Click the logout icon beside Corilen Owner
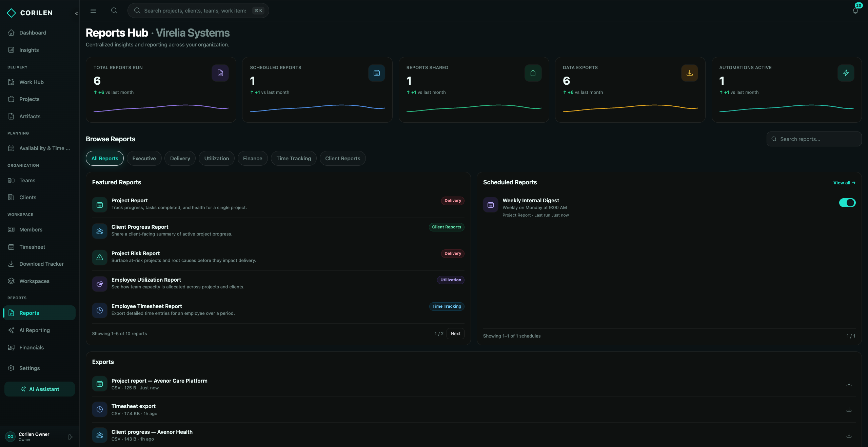Viewport: 868px width, 447px height. (70, 437)
